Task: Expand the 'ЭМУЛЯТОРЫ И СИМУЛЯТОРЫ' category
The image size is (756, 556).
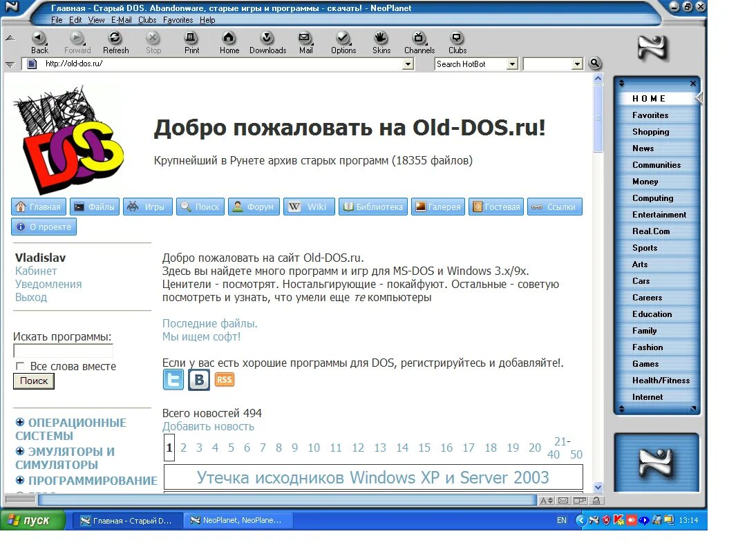Action: [20, 451]
